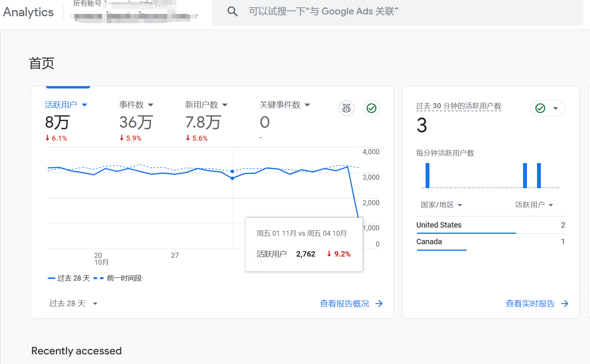This screenshot has width=590, height=364.
Task: Click the green data-quality checkmark on overview card
Action: 371,108
